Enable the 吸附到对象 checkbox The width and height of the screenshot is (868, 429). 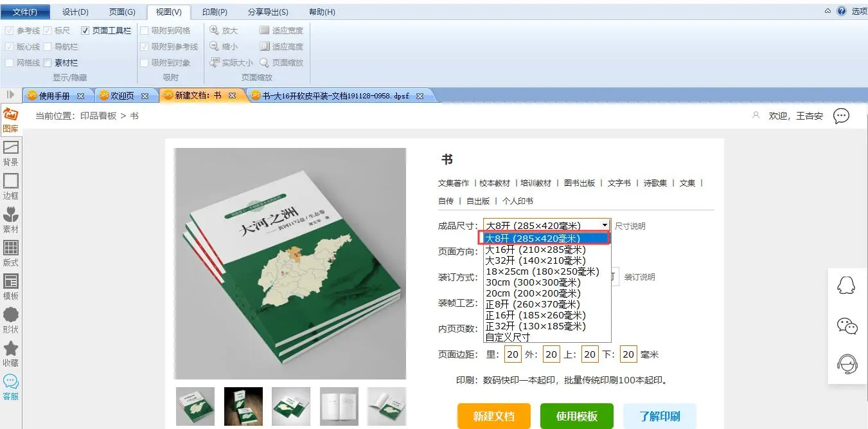pos(145,62)
